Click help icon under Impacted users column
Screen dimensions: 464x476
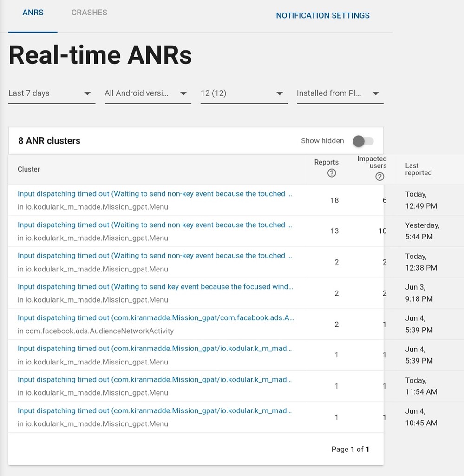[x=379, y=177]
